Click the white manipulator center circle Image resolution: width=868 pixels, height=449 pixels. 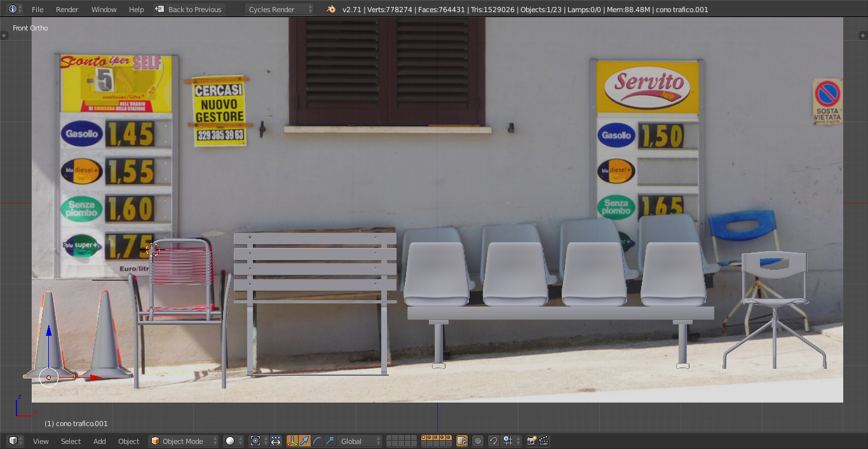[x=49, y=378]
